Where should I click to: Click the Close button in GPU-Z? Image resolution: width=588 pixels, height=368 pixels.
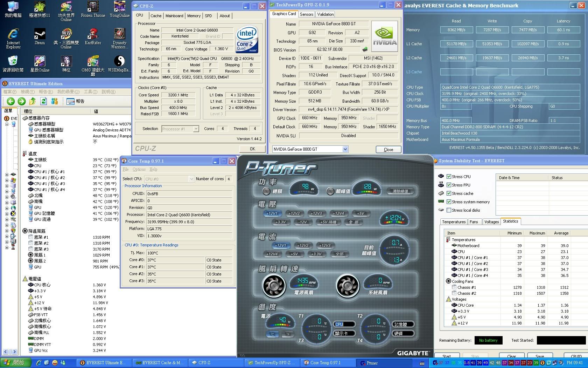388,150
